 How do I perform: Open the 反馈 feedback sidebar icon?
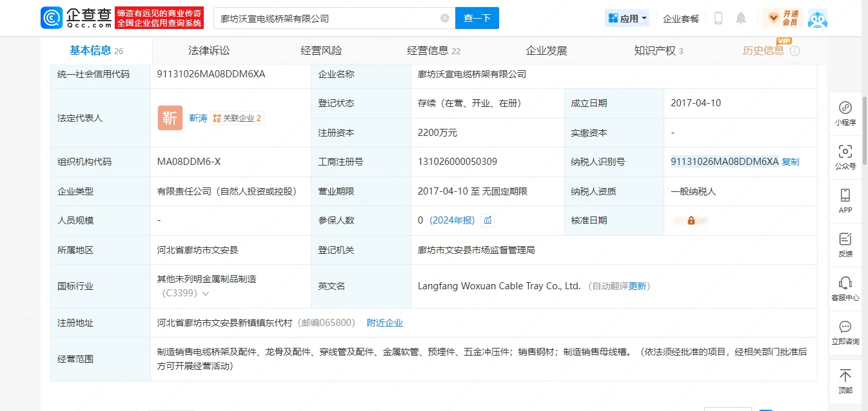pyautogui.click(x=845, y=245)
